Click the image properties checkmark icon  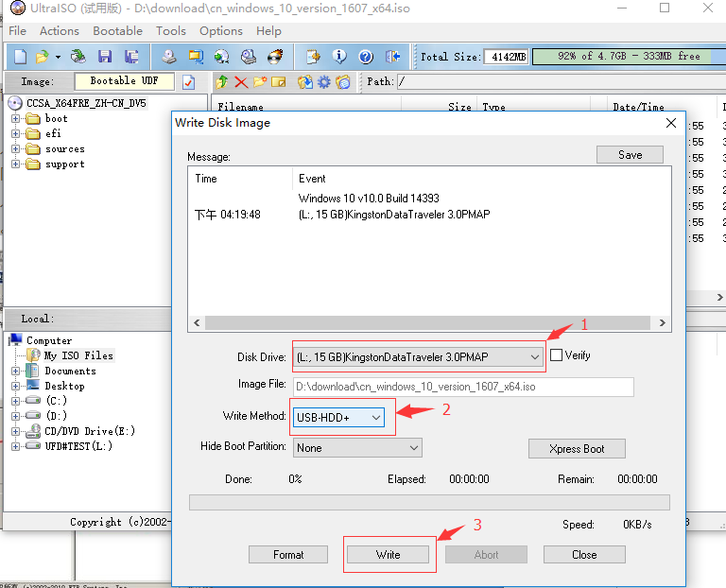pyautogui.click(x=188, y=82)
